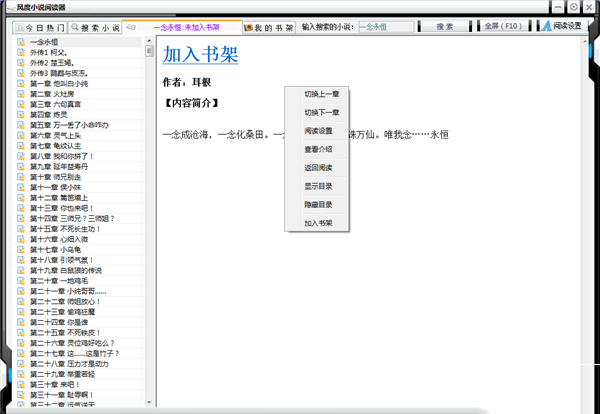Viewport: 600px width, 414px height.
Task: Choose 阅读设置 in the context menu
Action: click(x=318, y=131)
